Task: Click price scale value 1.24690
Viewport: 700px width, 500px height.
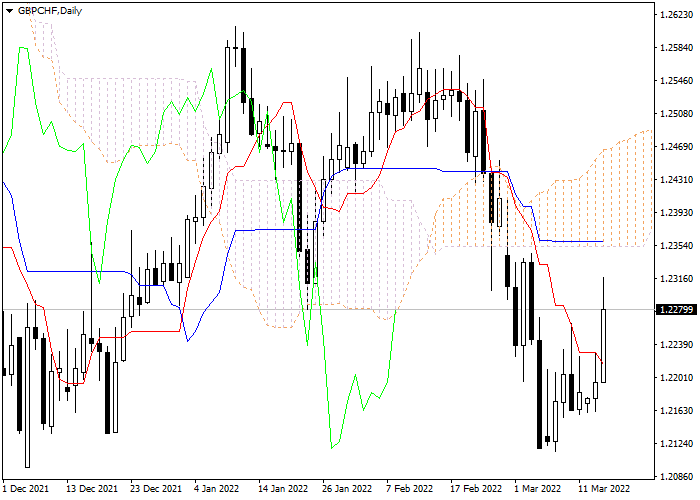Action: [676, 147]
